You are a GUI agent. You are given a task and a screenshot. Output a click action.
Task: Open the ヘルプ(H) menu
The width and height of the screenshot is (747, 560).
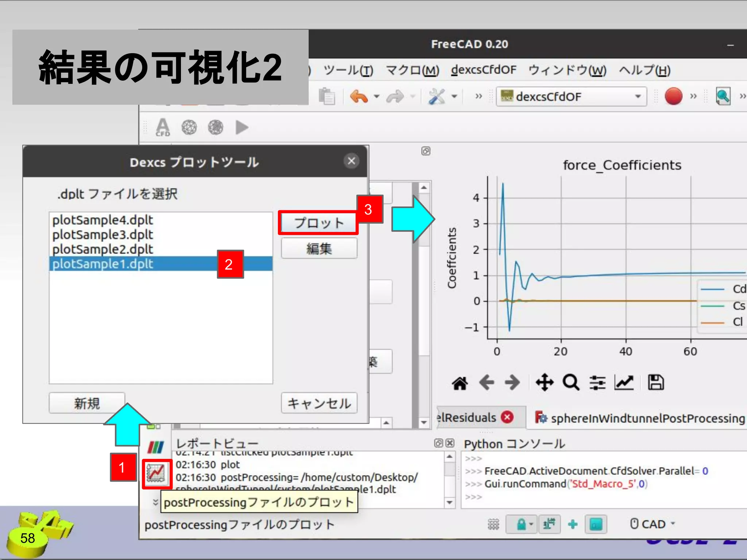click(x=645, y=70)
